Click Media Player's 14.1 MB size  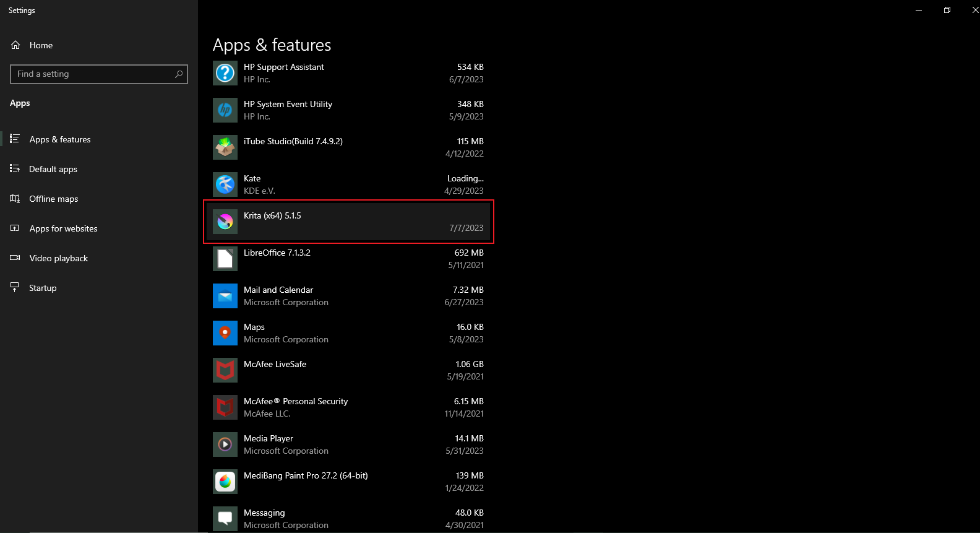469,438
